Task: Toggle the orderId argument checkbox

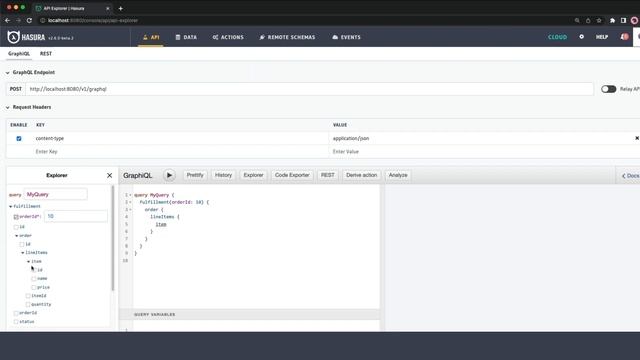Action: click(16, 217)
